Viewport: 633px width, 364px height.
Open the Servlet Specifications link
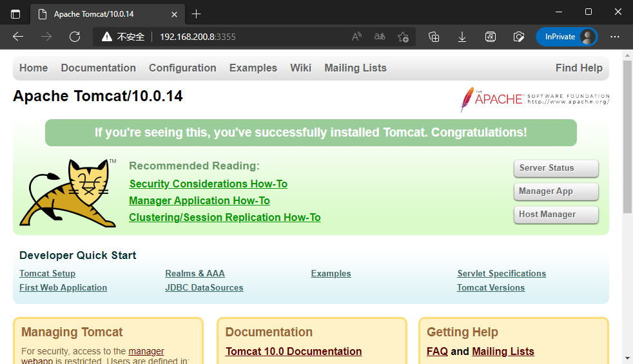[x=502, y=274]
